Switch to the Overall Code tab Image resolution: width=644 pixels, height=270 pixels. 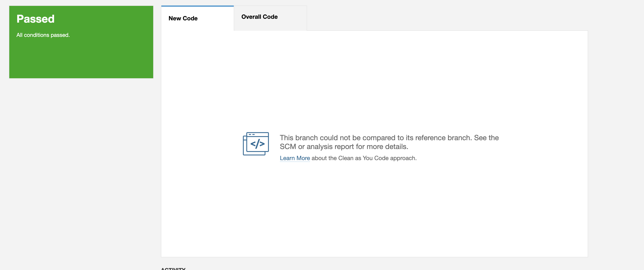click(x=259, y=17)
